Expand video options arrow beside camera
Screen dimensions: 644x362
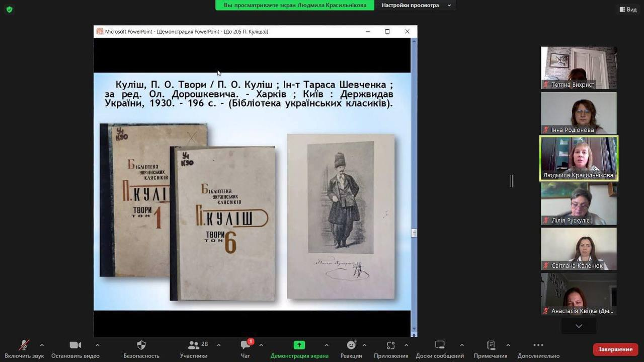(x=98, y=345)
